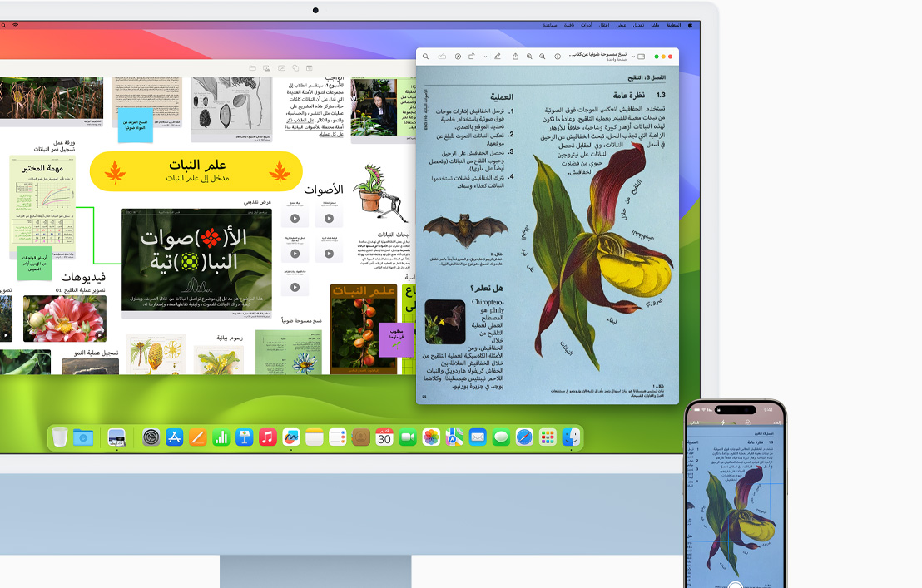Zoom out with the minus magnifier icon
This screenshot has height=588, width=922.
(x=543, y=57)
